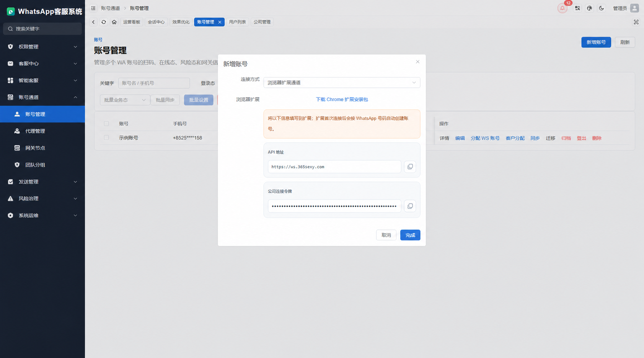Image resolution: width=644 pixels, height=358 pixels.
Task: Reload page via the tab bar refresh icon
Action: click(x=104, y=22)
